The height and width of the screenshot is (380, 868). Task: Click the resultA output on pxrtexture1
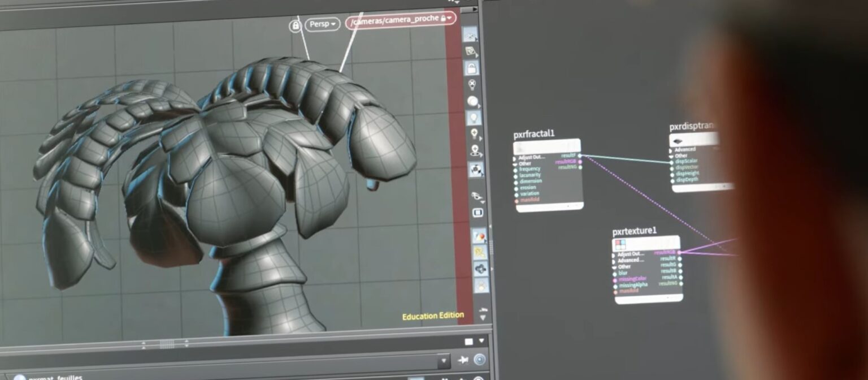click(x=680, y=277)
